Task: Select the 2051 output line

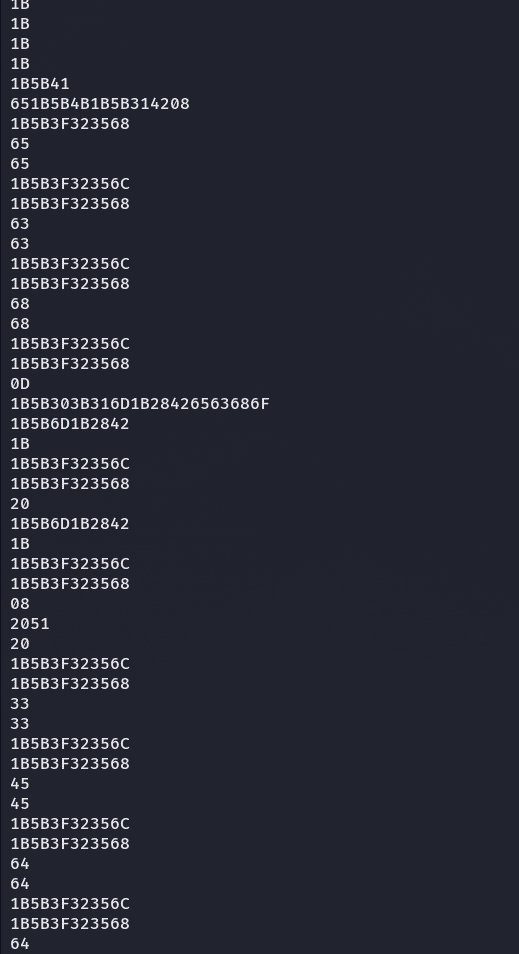Action: click(x=30, y=624)
